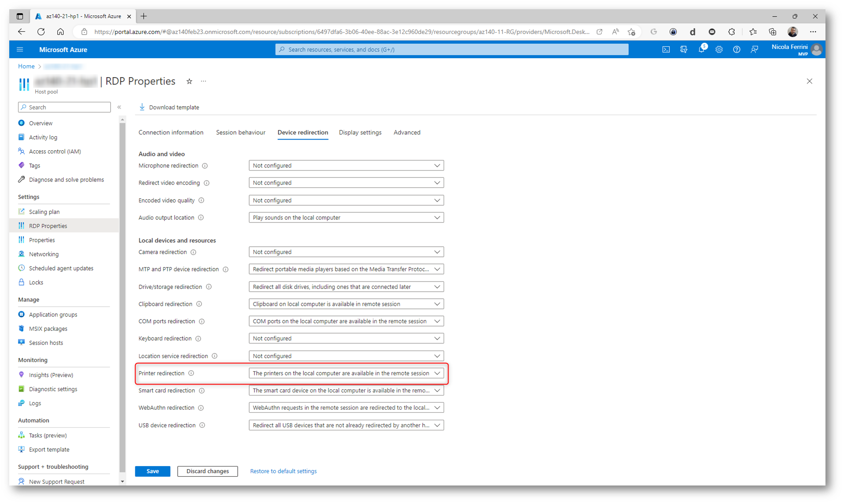Open the WebAuthn redirection dropdown
The image size is (844, 504).
346,408
